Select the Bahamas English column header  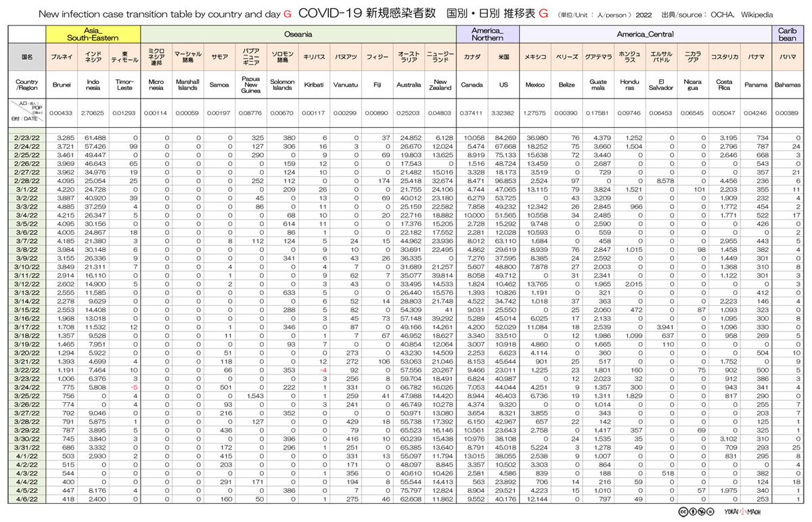[x=788, y=85]
